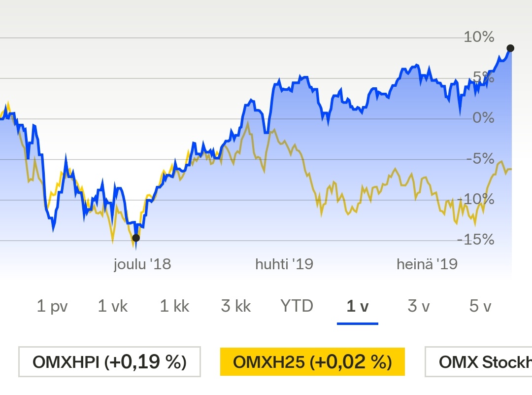This screenshot has height=395, width=532.
Task: Click the black low-point marker dot
Action: 136,238
